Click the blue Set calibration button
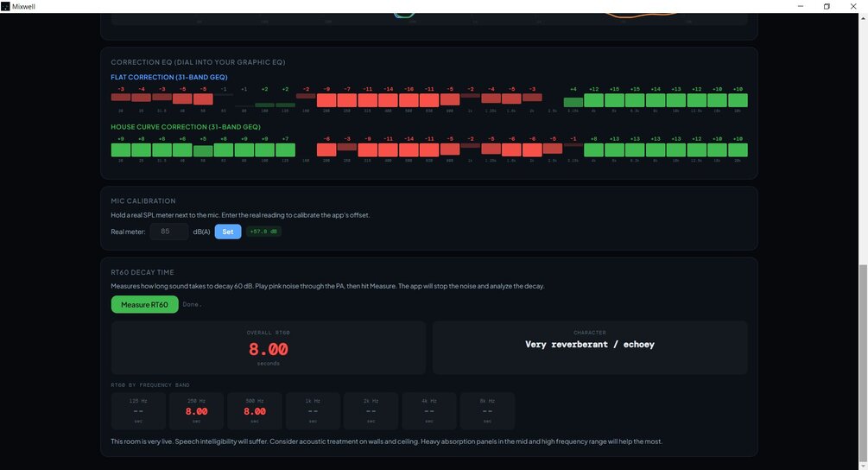This screenshot has width=868, height=470. 227,232
